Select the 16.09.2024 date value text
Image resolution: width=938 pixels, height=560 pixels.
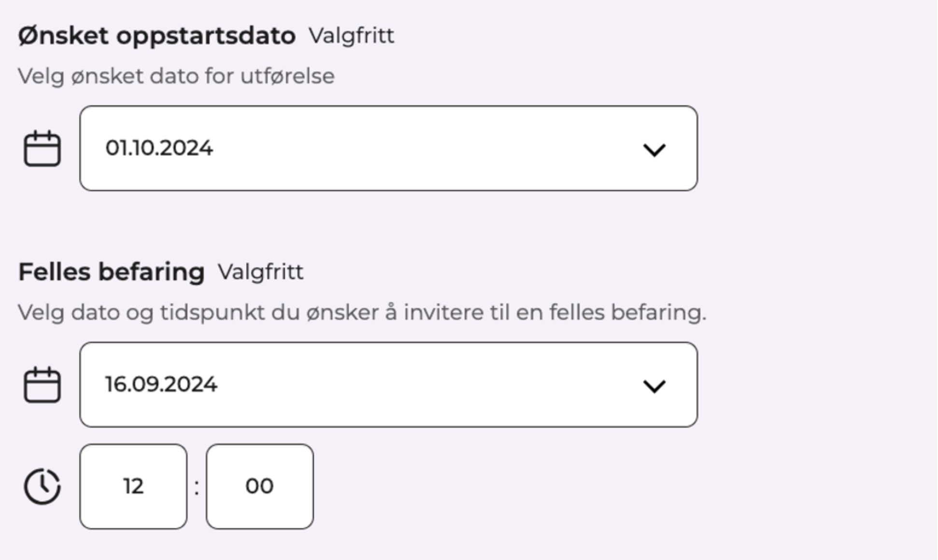[x=161, y=385]
